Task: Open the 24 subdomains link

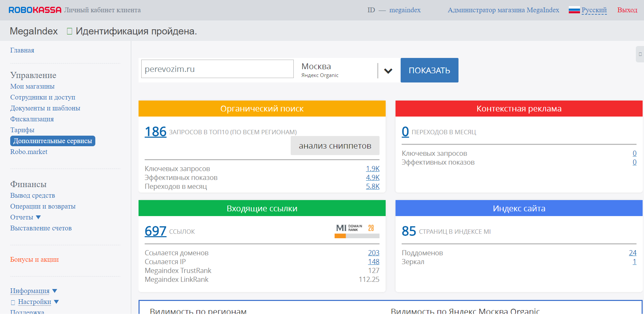Action: (633, 253)
